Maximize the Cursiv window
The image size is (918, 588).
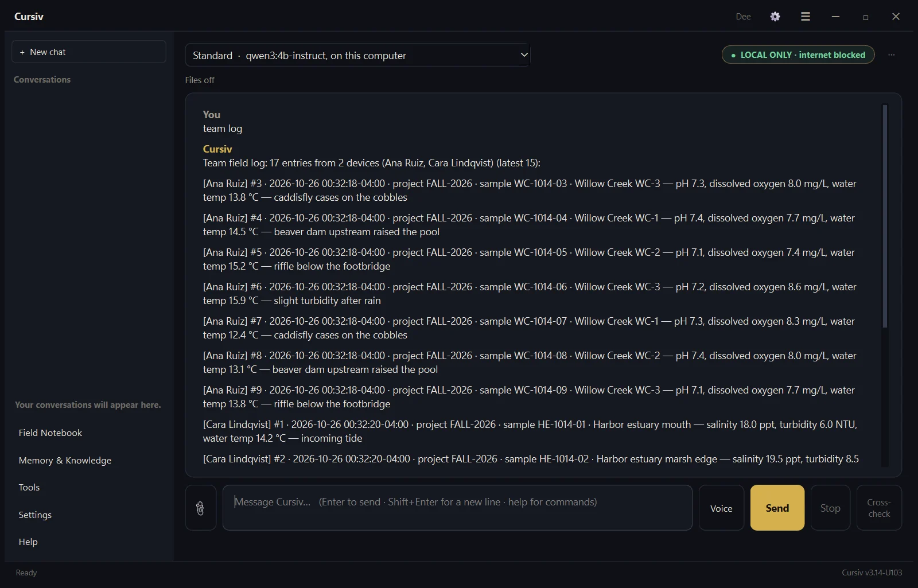click(865, 17)
